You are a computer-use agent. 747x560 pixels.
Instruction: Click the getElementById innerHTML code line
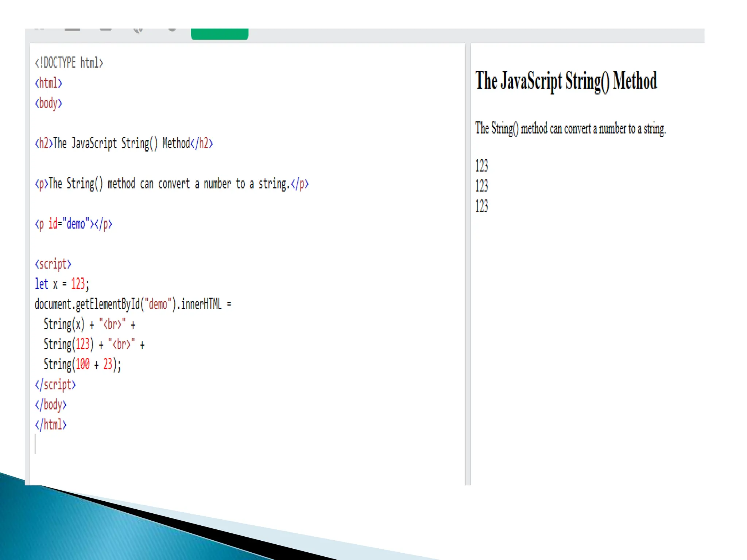133,304
